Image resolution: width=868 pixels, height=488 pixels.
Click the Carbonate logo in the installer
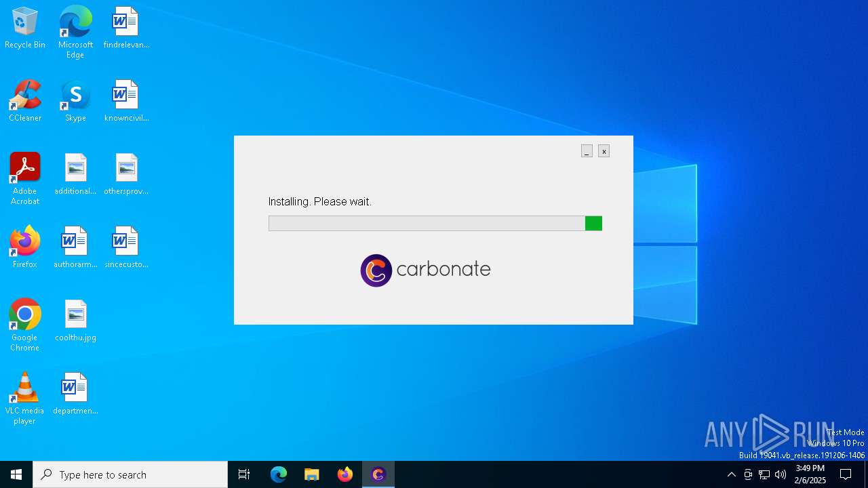click(425, 270)
